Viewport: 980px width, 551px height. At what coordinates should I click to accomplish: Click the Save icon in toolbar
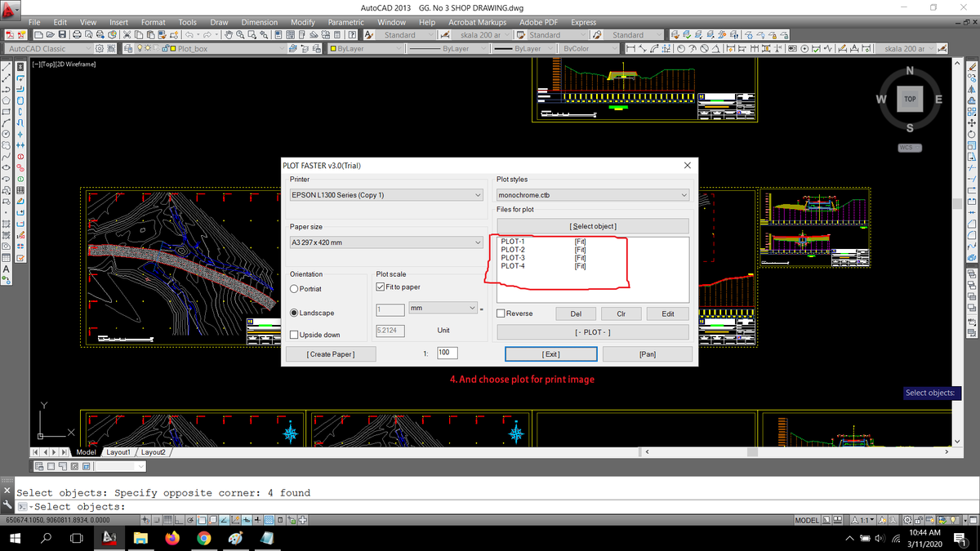point(62,35)
